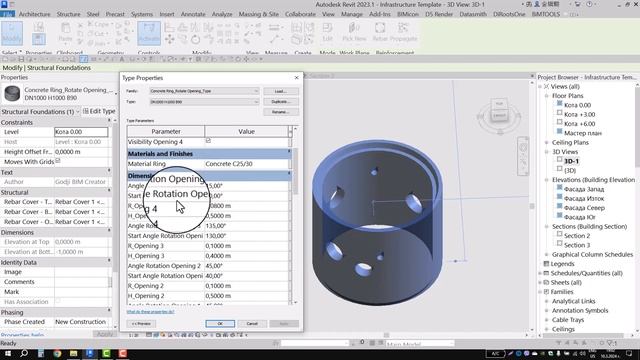640x360 pixels.
Task: Collapse the Identity Data section
Action: click(x=109, y=261)
